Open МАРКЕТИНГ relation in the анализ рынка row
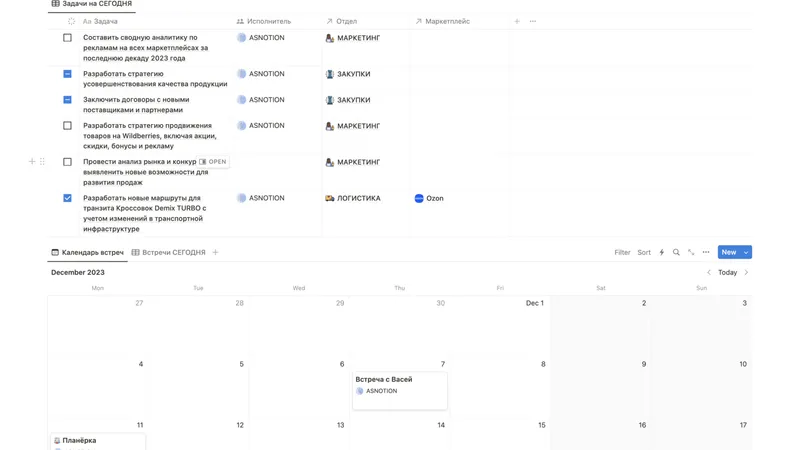 [x=353, y=162]
